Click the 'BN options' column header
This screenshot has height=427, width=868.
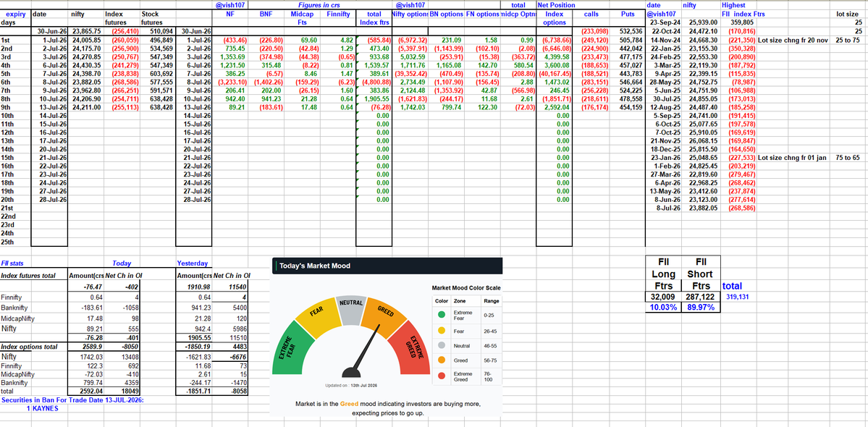click(446, 14)
